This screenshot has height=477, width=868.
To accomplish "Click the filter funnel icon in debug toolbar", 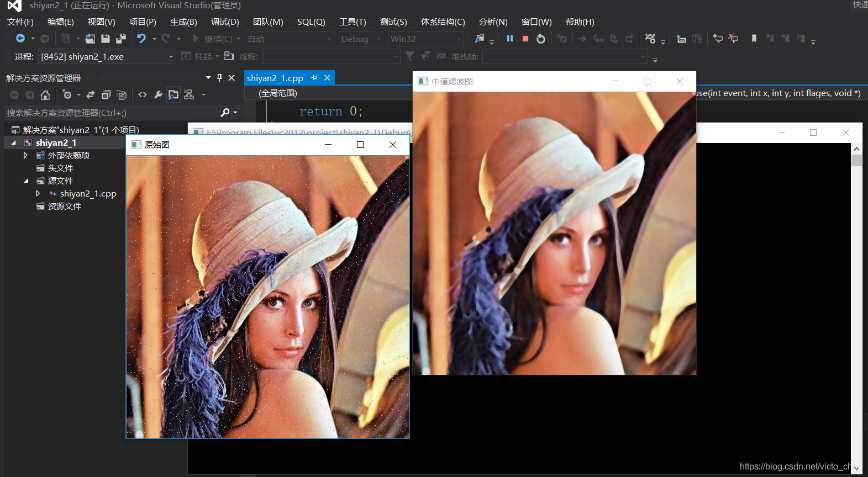I will tap(410, 56).
